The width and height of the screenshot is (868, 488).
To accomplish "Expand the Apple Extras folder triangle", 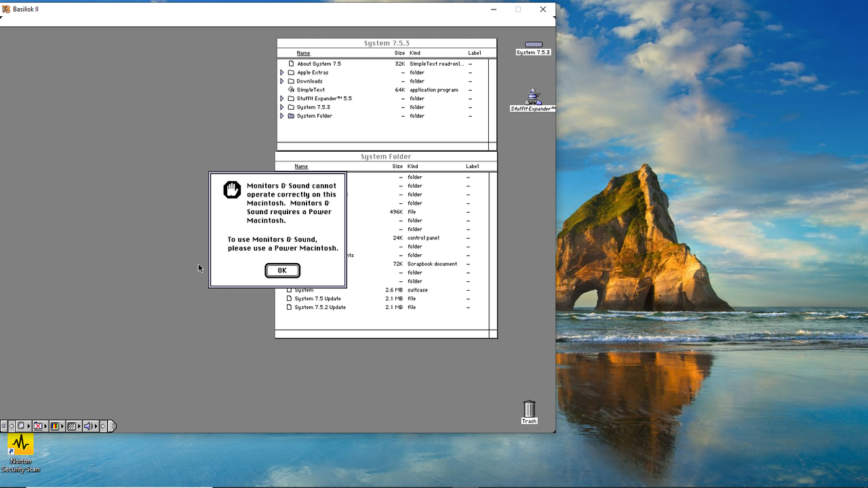I will tap(282, 73).
